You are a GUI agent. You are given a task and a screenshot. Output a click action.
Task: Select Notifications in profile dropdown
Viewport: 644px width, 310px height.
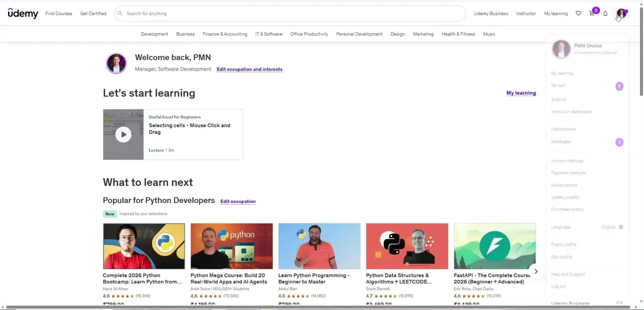point(563,129)
